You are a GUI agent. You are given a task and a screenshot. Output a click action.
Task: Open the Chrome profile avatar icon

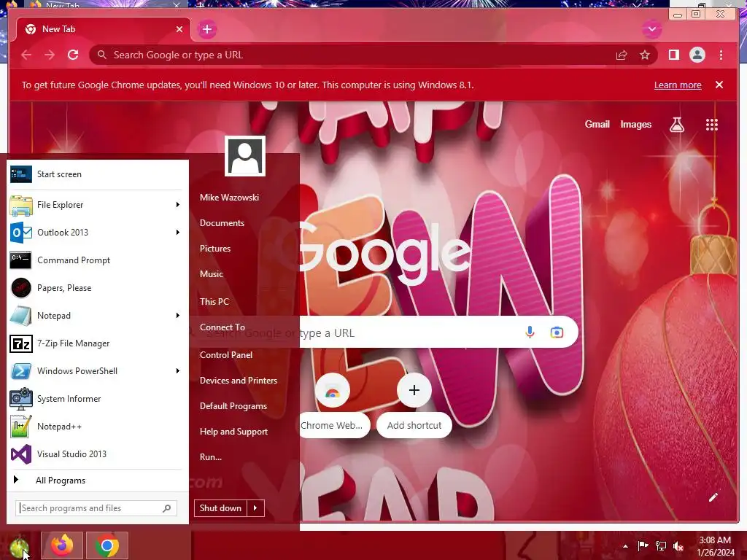697,55
